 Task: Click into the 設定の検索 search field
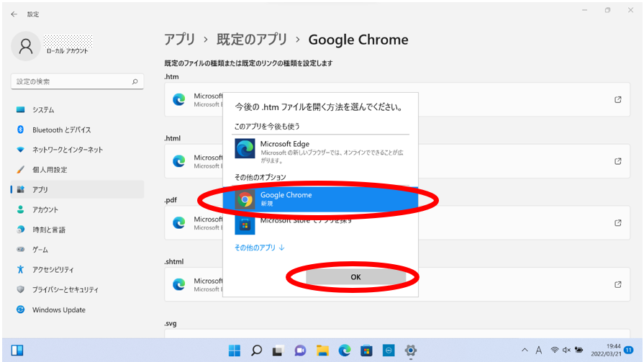77,81
